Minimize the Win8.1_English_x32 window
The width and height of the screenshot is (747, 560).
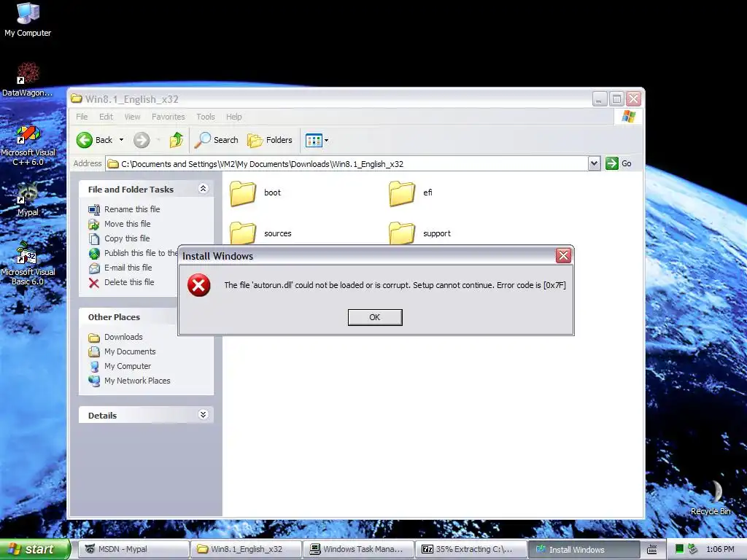point(600,99)
